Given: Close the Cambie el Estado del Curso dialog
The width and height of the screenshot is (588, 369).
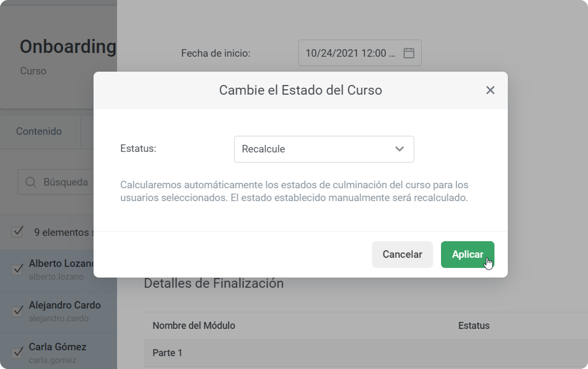Looking at the screenshot, I should 490,90.
